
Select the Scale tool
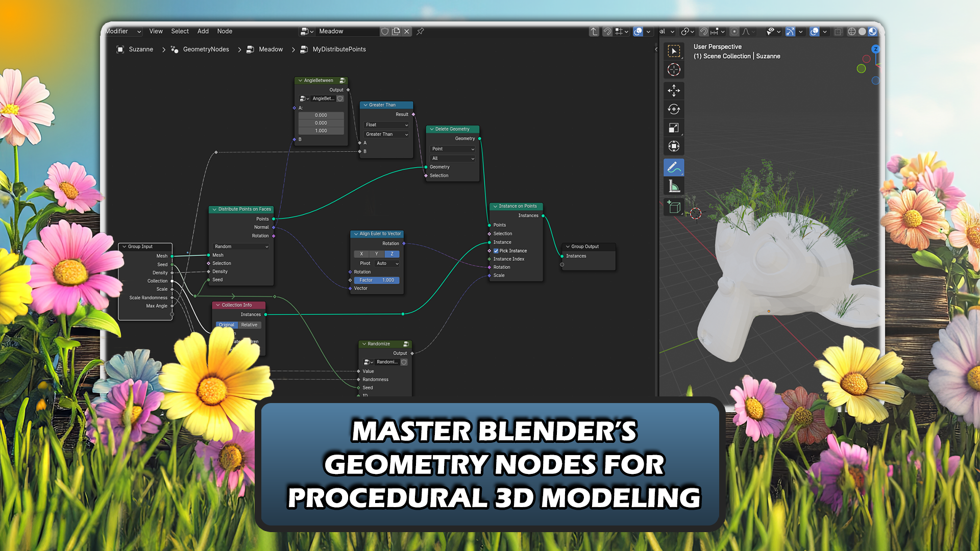[x=674, y=128]
